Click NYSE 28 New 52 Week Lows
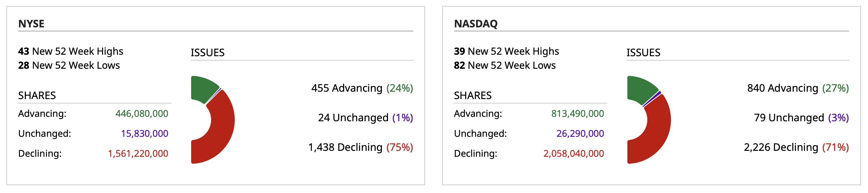868x193 pixels. pos(69,65)
